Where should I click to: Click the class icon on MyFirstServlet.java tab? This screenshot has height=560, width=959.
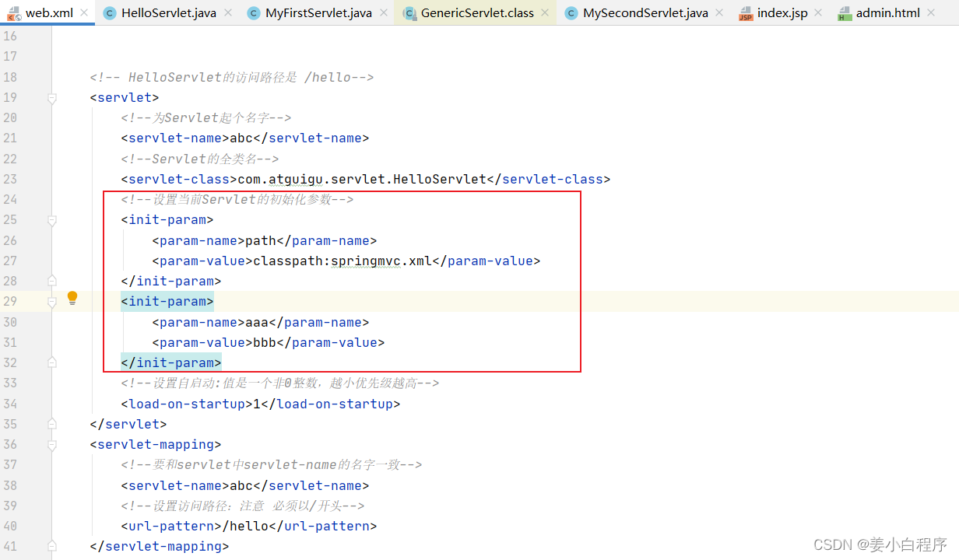tap(254, 12)
